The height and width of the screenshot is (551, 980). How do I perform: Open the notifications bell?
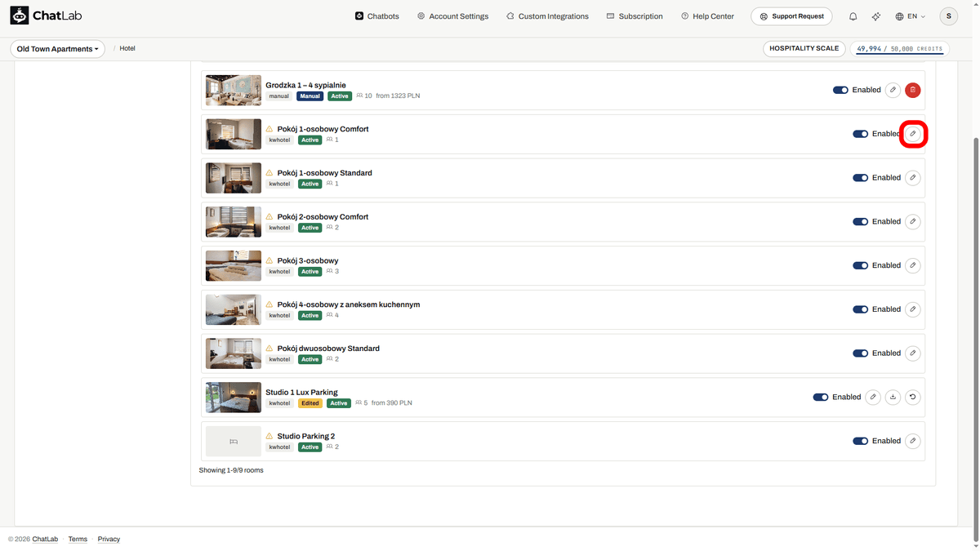pyautogui.click(x=853, y=16)
